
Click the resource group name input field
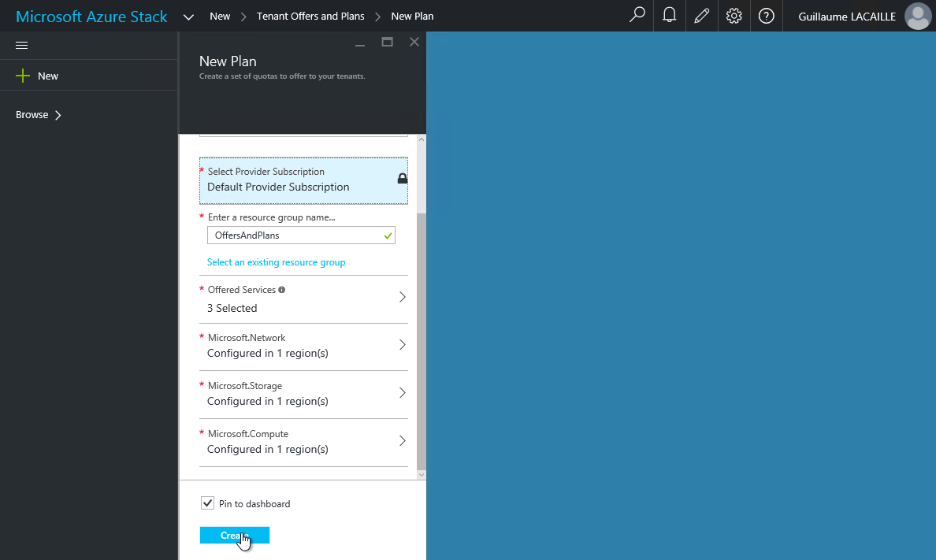pos(301,235)
